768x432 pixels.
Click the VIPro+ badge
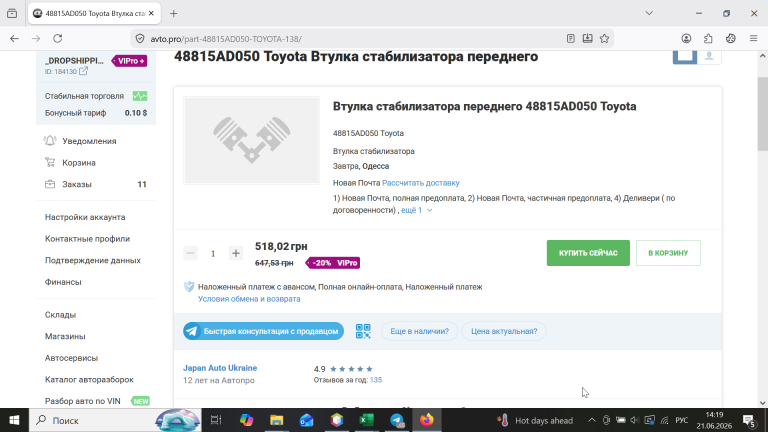(x=130, y=61)
